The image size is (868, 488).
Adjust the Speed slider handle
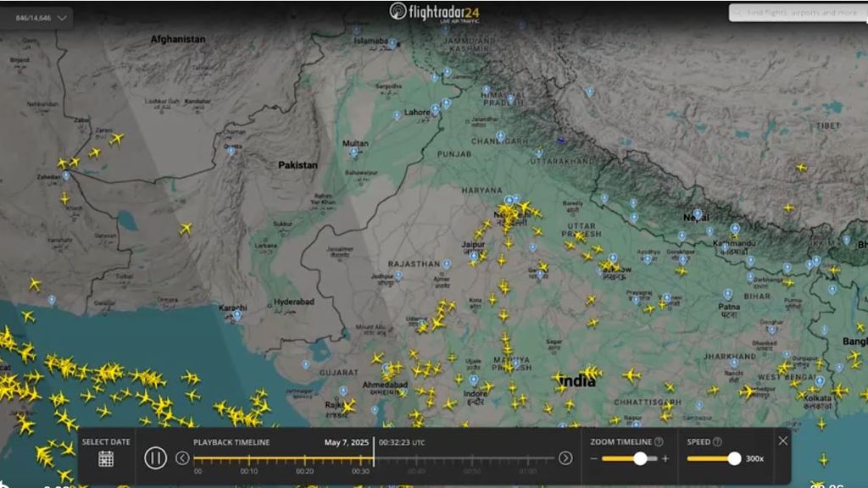tap(734, 458)
